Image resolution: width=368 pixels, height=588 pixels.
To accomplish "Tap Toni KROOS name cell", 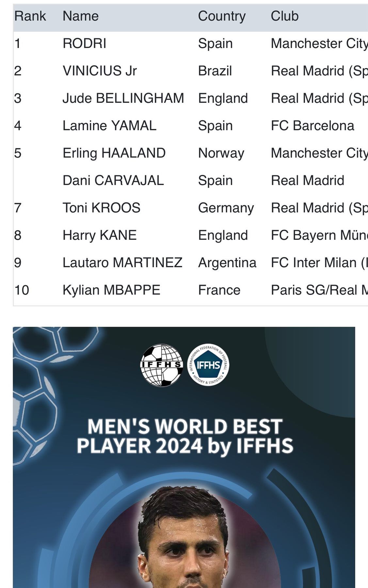I will pyautogui.click(x=102, y=208).
